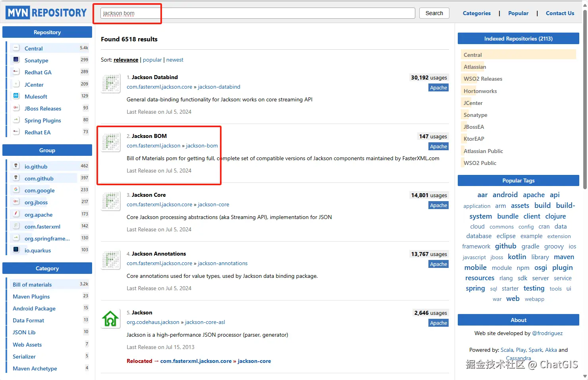
Task: Click the android popular tag
Action: click(505, 195)
